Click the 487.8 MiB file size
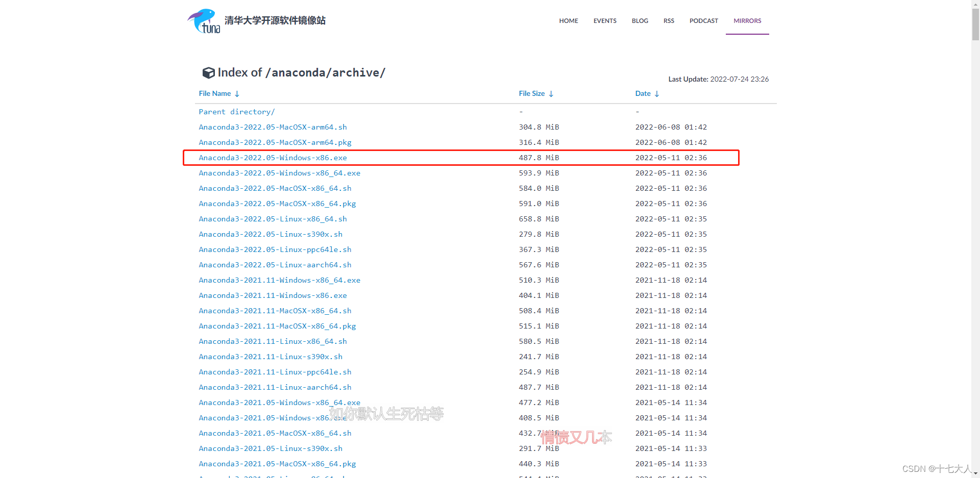Viewport: 980px width, 478px height. point(539,158)
